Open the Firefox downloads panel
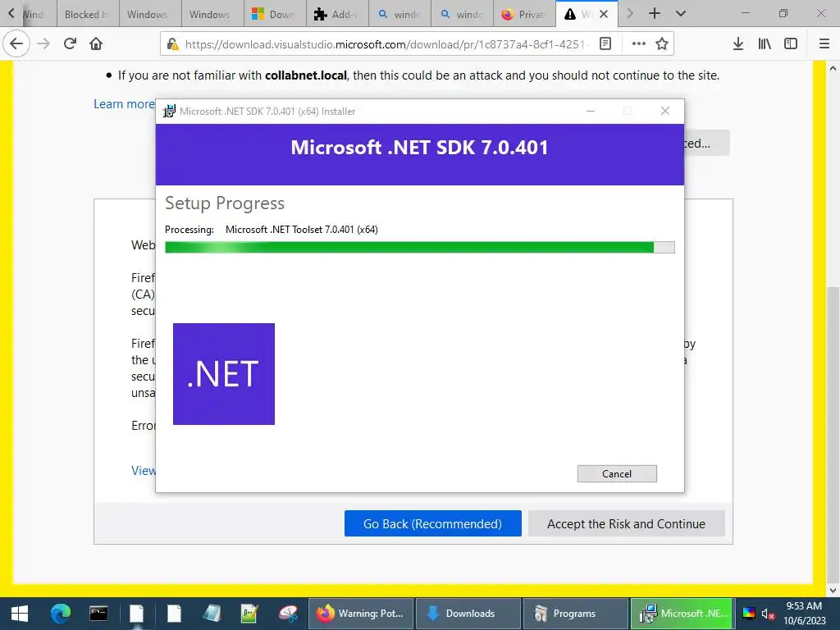The height and width of the screenshot is (630, 840). tap(738, 43)
